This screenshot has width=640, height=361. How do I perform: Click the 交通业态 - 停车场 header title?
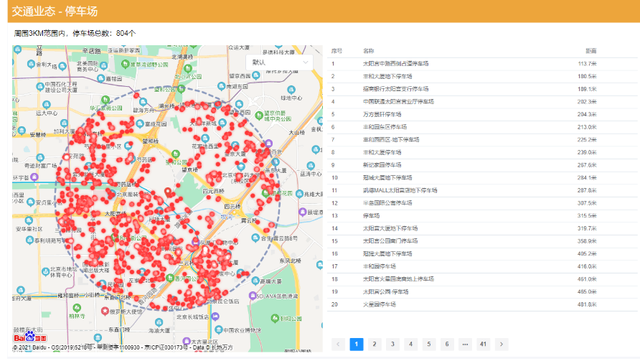[x=55, y=11]
